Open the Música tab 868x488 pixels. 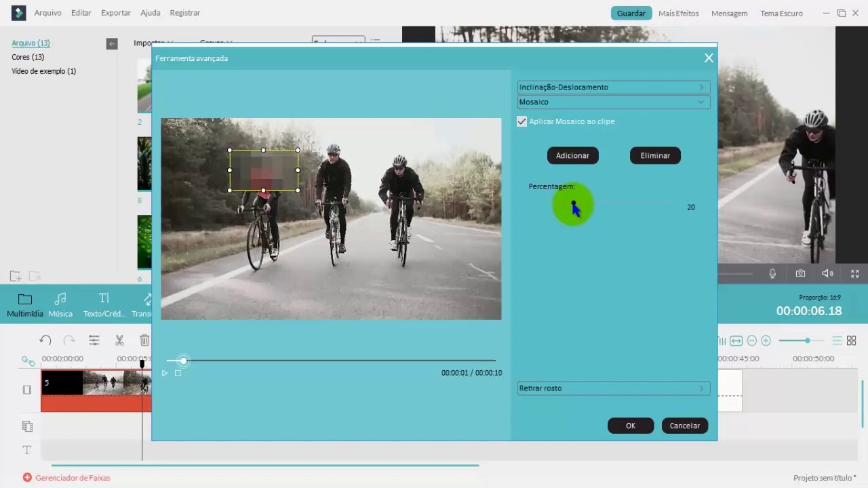[60, 306]
